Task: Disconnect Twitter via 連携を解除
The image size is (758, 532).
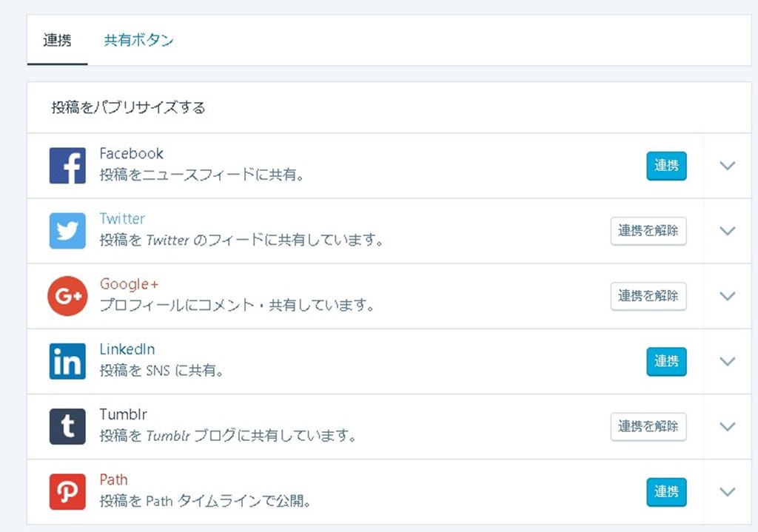Action: (648, 231)
